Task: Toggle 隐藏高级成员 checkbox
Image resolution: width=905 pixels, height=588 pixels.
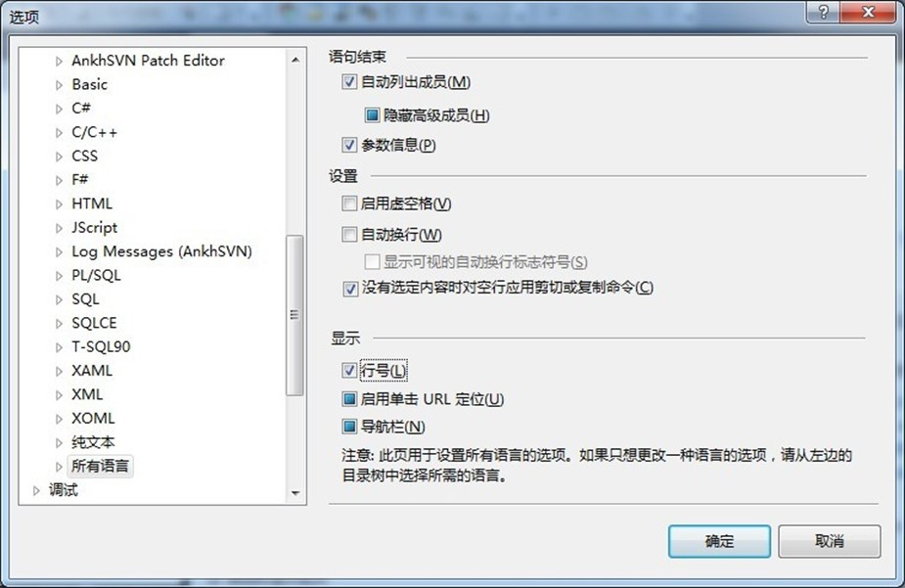Action: (x=373, y=114)
